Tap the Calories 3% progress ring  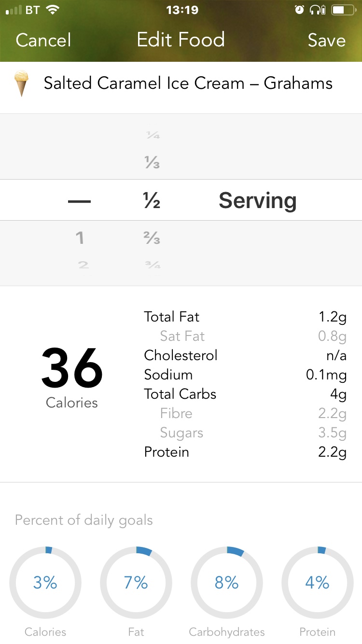pos(45,583)
